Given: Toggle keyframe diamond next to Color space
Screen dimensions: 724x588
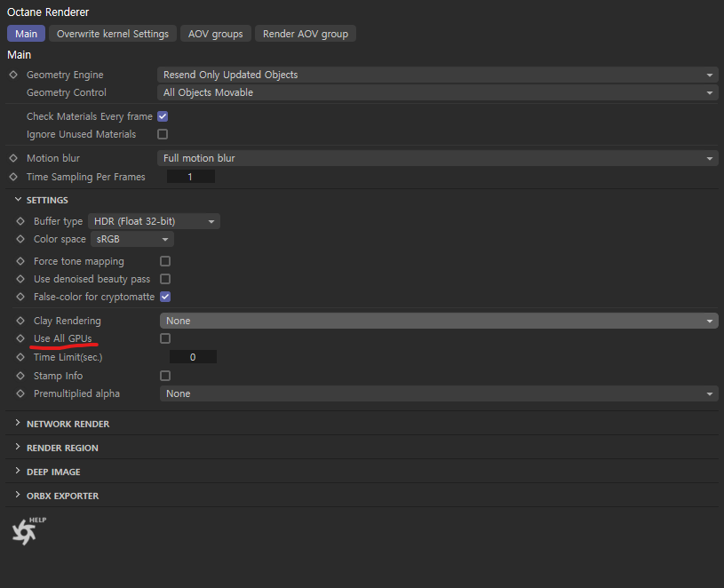Looking at the screenshot, I should coord(20,239).
